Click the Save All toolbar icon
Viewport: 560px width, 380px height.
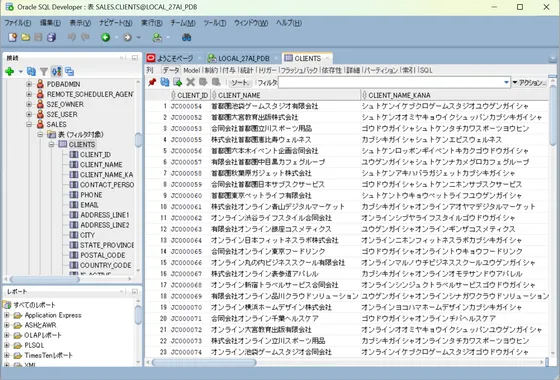coord(51,37)
